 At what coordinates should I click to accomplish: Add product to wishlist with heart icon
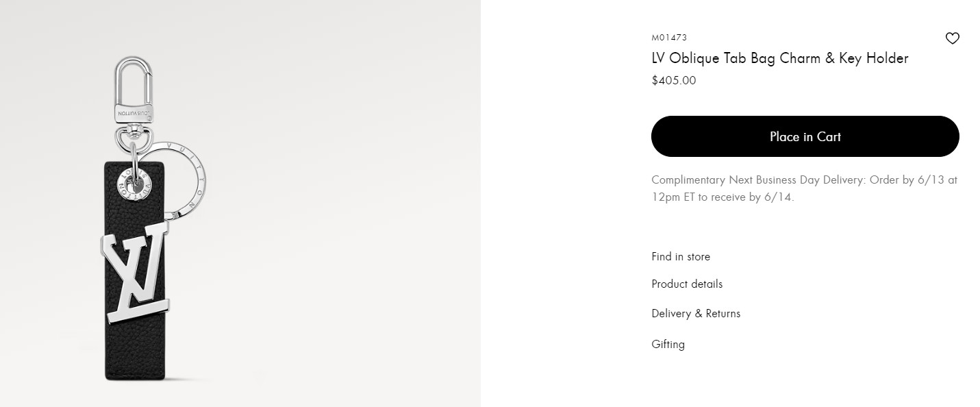[952, 38]
